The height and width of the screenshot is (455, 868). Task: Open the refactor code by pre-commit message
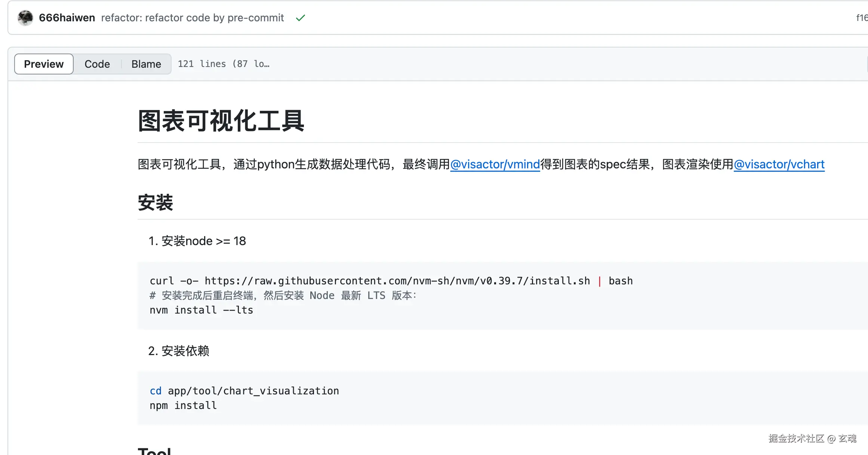(x=193, y=18)
